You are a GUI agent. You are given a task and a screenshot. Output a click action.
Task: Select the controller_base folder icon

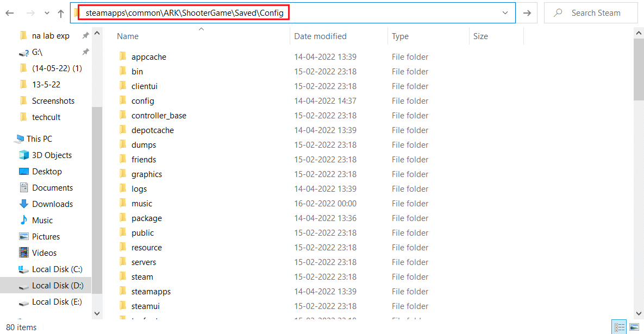pyautogui.click(x=123, y=115)
